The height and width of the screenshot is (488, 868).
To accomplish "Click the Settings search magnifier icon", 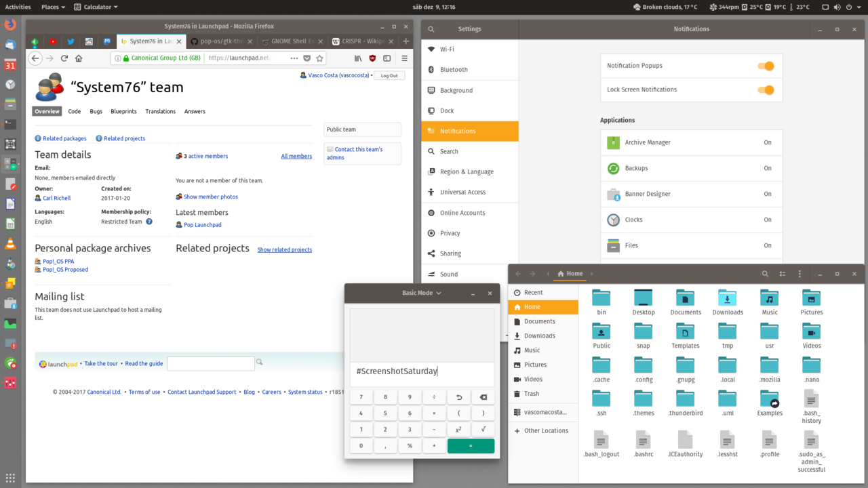I will click(x=431, y=29).
